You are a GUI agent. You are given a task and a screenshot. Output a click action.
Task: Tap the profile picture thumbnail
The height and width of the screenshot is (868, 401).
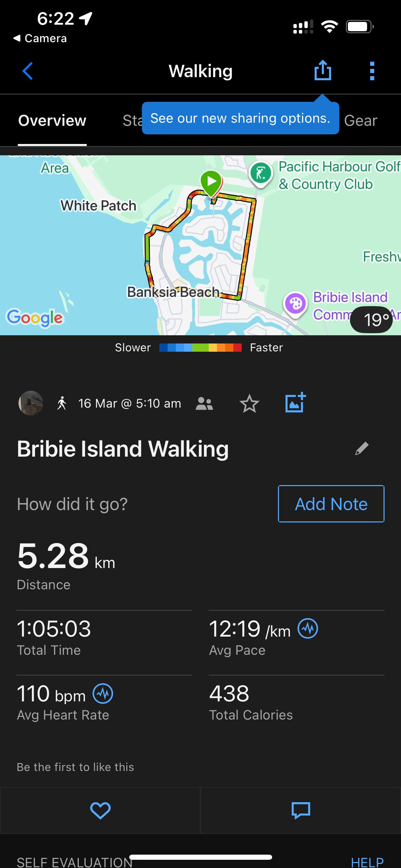pos(31,403)
